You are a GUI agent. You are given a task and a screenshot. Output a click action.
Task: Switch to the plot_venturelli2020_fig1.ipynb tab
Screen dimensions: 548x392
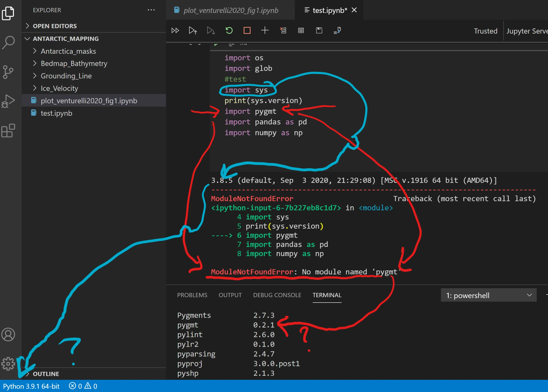(231, 10)
